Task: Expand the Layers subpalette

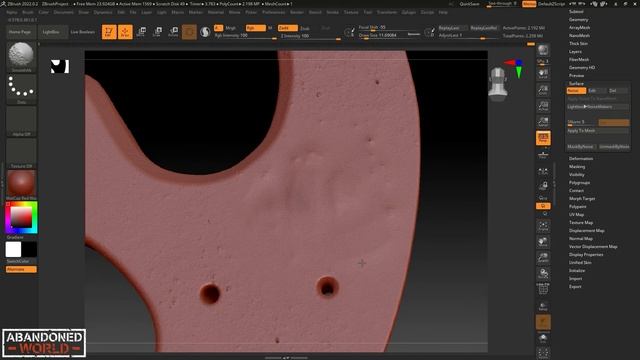Action: 575,51
